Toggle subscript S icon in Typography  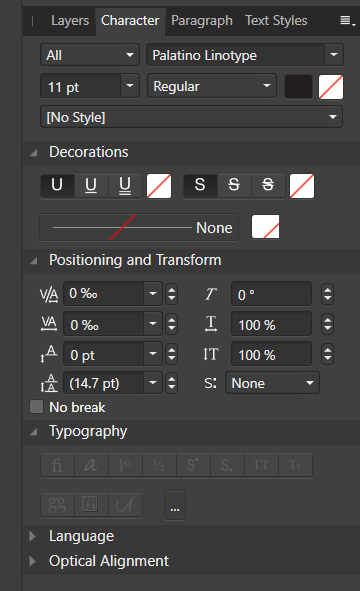pyautogui.click(x=227, y=465)
